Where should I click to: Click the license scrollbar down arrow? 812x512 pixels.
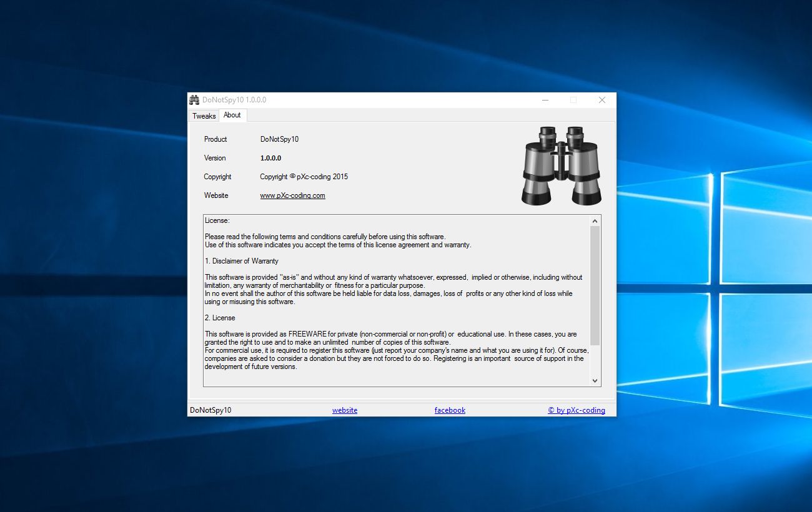point(595,380)
